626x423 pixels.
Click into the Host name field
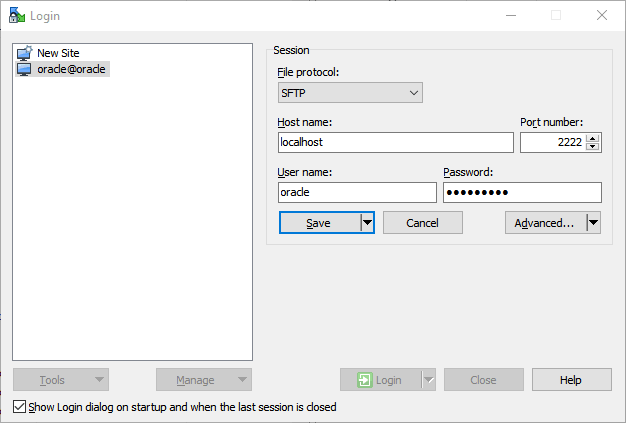pos(396,142)
